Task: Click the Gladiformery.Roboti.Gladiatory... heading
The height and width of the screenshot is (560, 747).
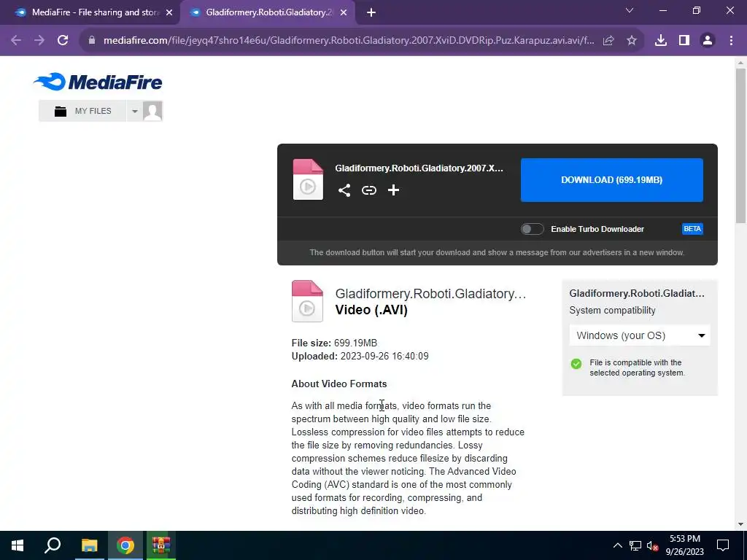Action: coord(430,294)
